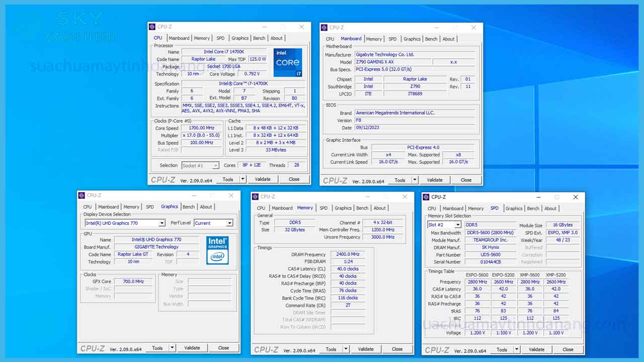Click the CPU-Z app icon in Mainboard window title bar

[325, 28]
